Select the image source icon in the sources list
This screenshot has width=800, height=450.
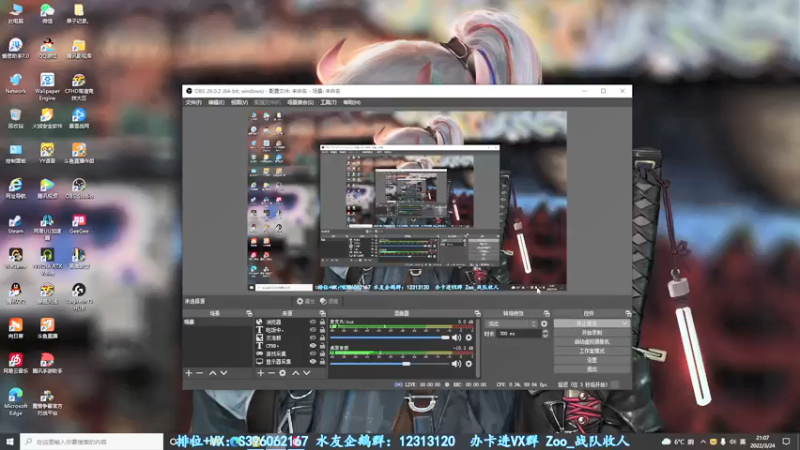[259, 338]
